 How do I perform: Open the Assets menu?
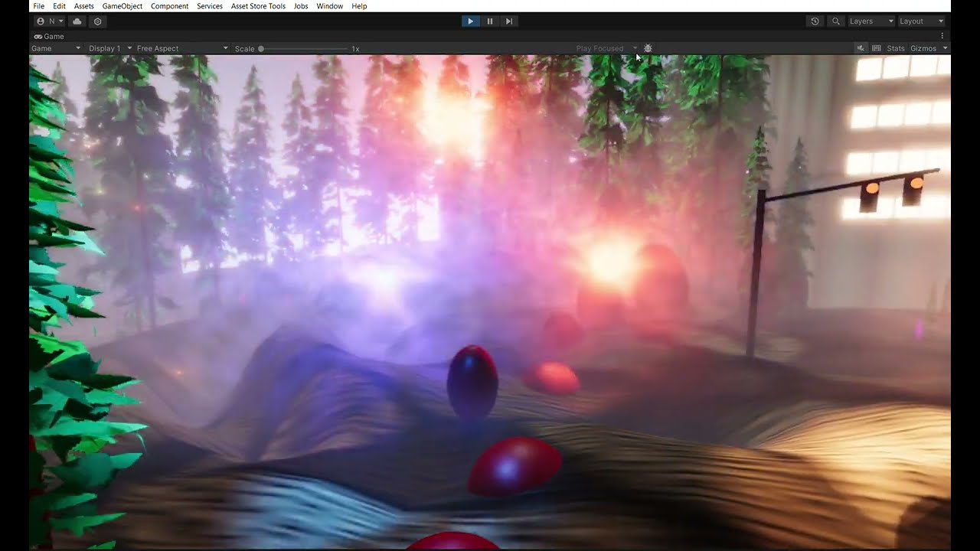[x=84, y=6]
